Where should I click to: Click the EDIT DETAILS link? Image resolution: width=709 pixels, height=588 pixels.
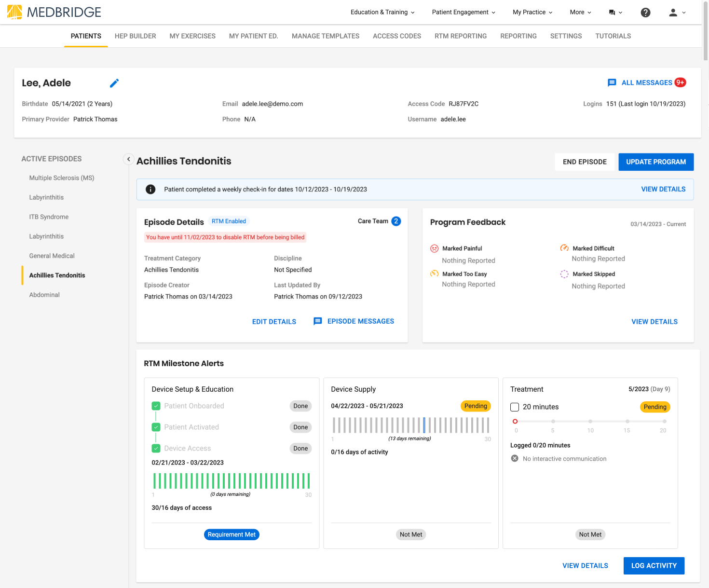274,322
